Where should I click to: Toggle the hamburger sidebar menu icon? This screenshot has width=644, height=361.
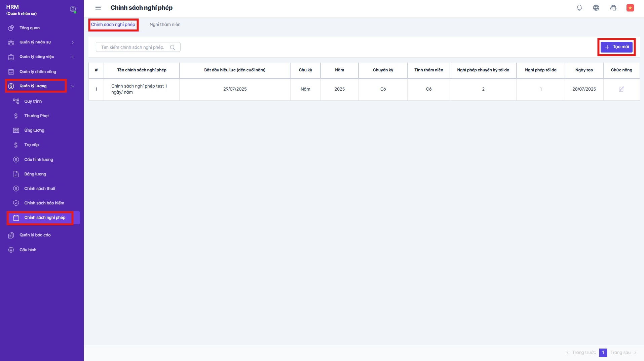point(98,8)
